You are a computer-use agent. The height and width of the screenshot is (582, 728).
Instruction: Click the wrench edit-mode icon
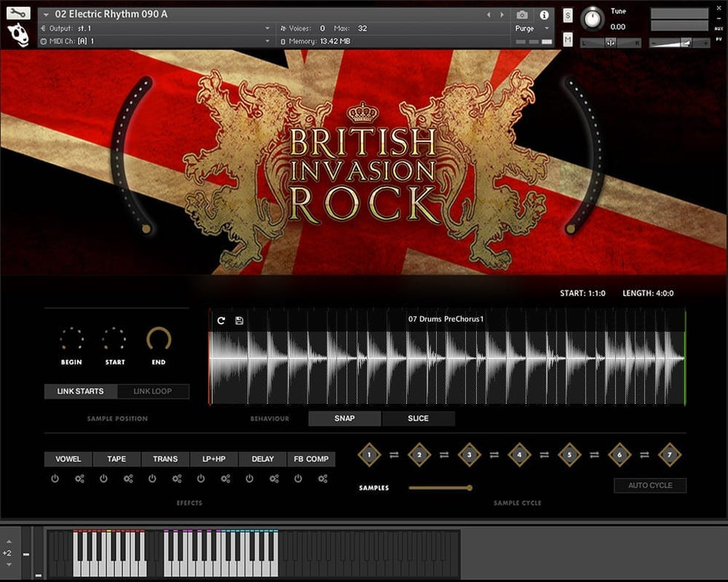coord(18,13)
